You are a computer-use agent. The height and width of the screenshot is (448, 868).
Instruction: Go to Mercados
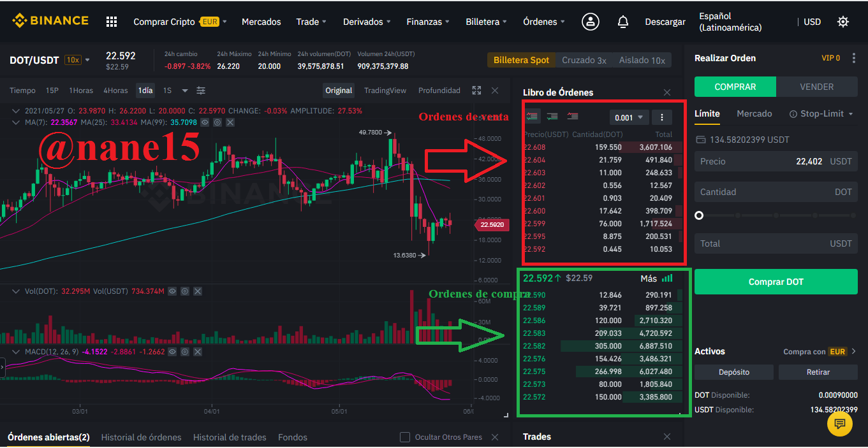[x=261, y=22]
